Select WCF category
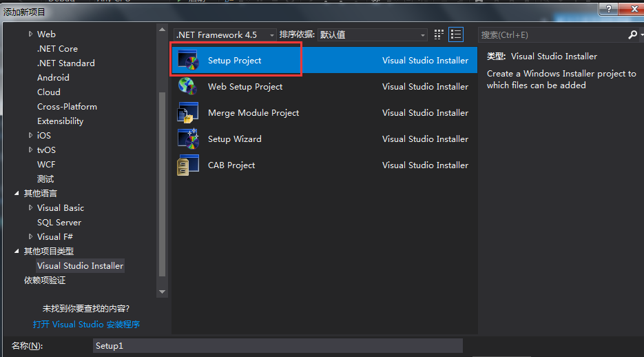Screen dimensions: 644x357 coord(46,164)
